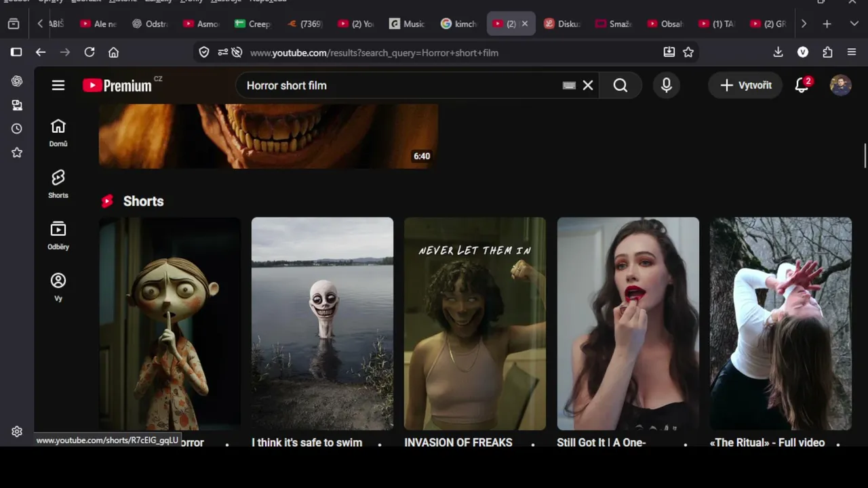The height and width of the screenshot is (488, 868).
Task: Open the Vy section in the sidebar
Action: [58, 287]
